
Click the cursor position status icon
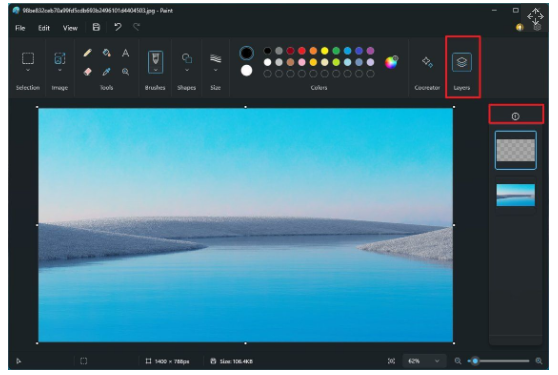[x=19, y=361]
